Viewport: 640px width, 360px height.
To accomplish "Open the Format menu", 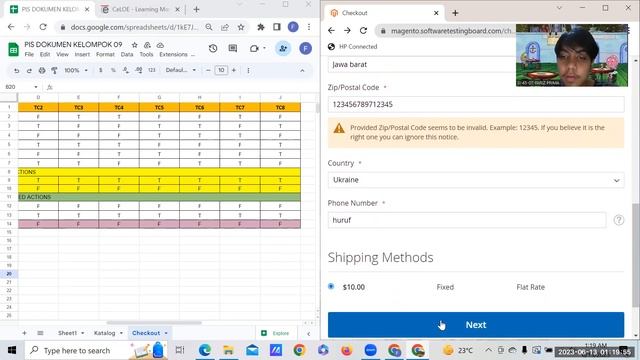I will click(105, 54).
